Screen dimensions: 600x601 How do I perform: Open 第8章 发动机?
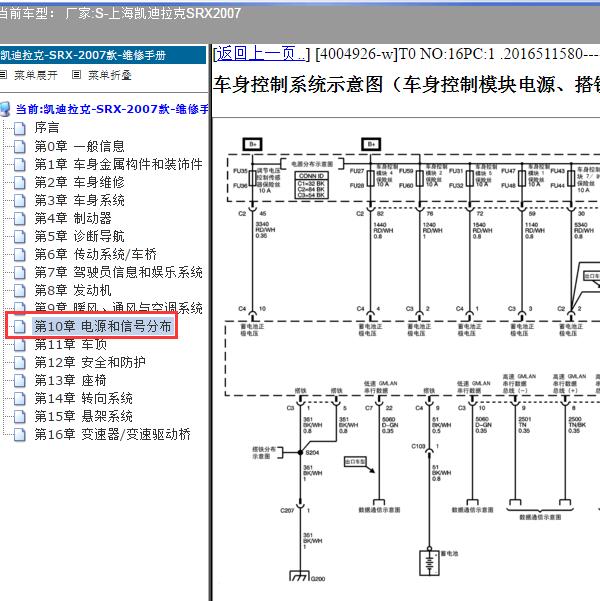(73, 290)
